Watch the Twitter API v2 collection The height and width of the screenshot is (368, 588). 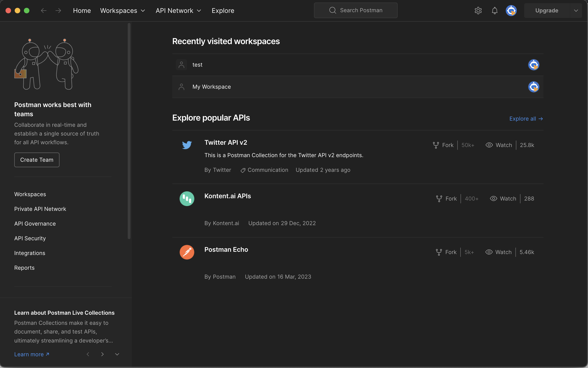pyautogui.click(x=499, y=145)
